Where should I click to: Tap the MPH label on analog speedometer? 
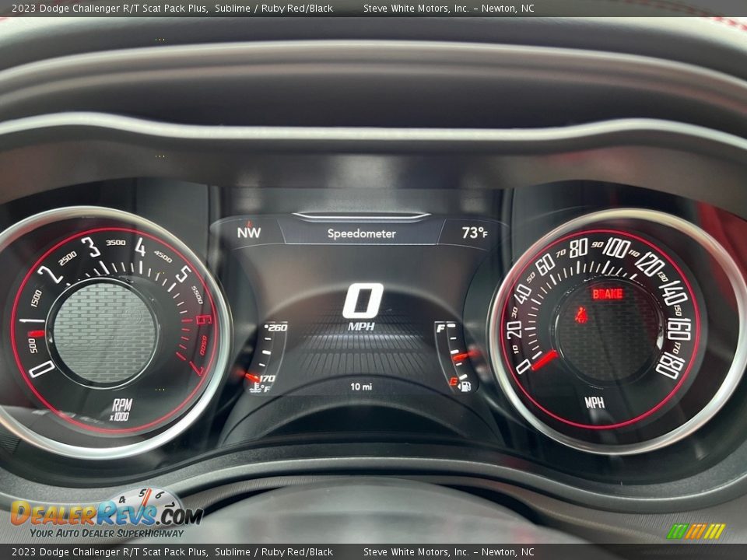point(594,403)
